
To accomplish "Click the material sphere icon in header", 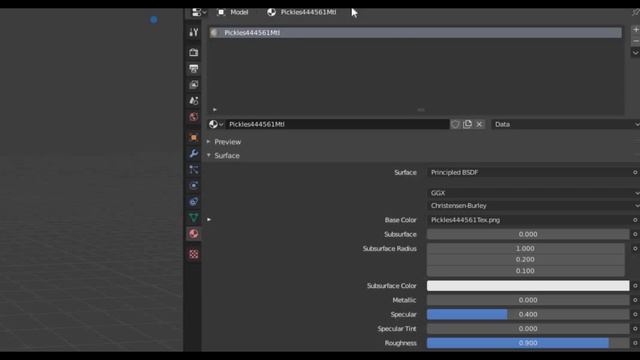I will click(271, 12).
